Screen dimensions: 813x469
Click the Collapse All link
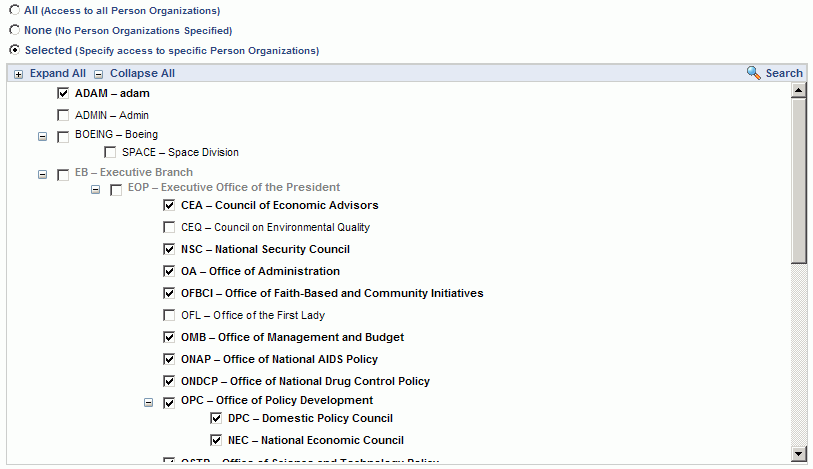142,73
